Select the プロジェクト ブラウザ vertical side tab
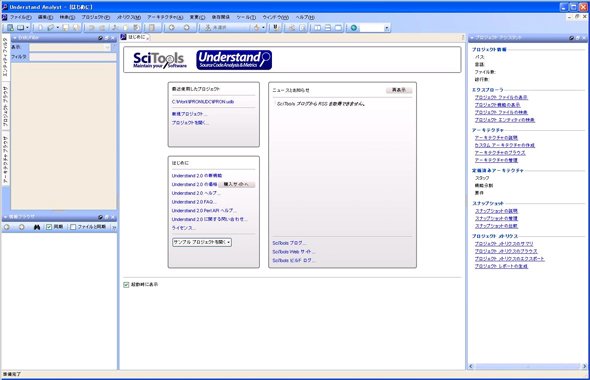The image size is (590, 380). [x=5, y=106]
